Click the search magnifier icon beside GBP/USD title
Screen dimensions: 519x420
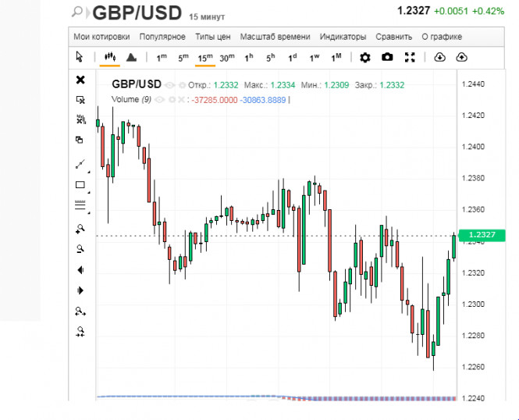click(77, 12)
